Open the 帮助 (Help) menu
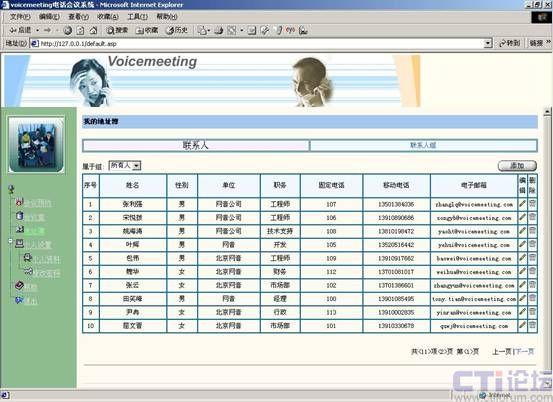The image size is (553, 402). pyautogui.click(x=166, y=17)
